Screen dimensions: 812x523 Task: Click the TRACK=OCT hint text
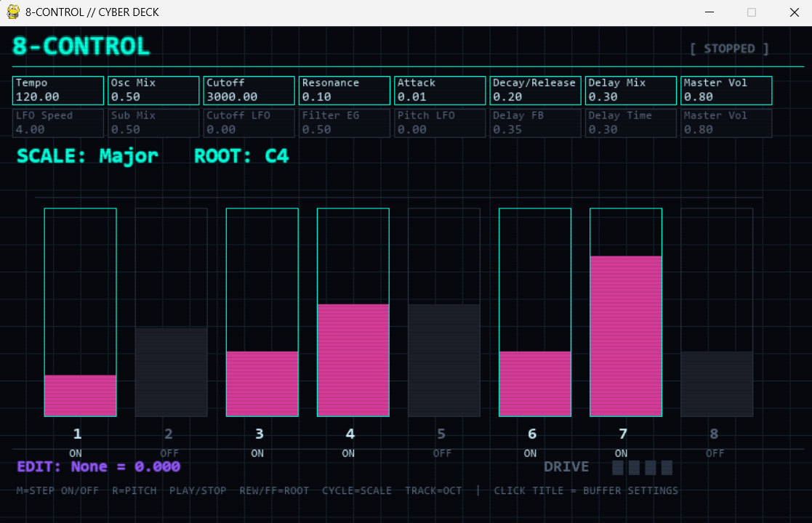pos(433,490)
